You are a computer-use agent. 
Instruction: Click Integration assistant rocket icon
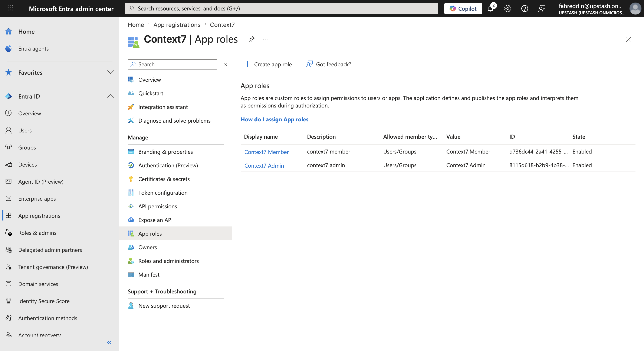(x=131, y=107)
